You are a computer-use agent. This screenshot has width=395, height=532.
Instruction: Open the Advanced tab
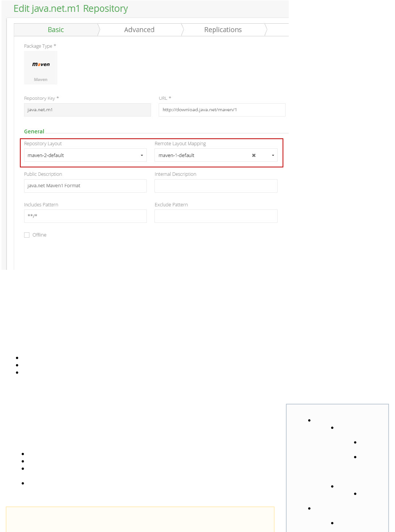pos(140,30)
